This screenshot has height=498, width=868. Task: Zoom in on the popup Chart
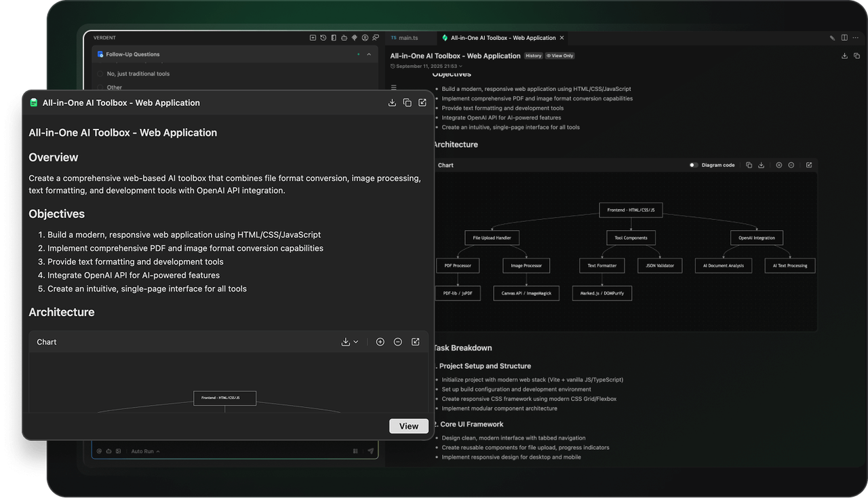click(x=380, y=342)
